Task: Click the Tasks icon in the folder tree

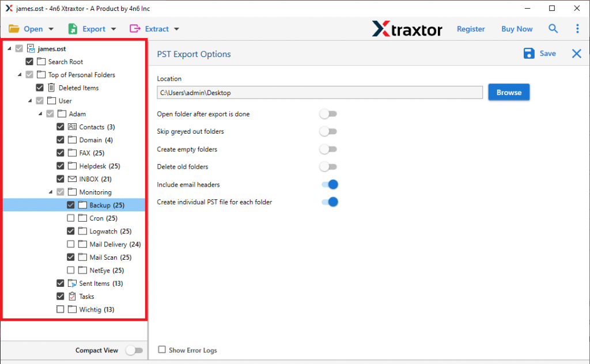Action: (x=71, y=296)
